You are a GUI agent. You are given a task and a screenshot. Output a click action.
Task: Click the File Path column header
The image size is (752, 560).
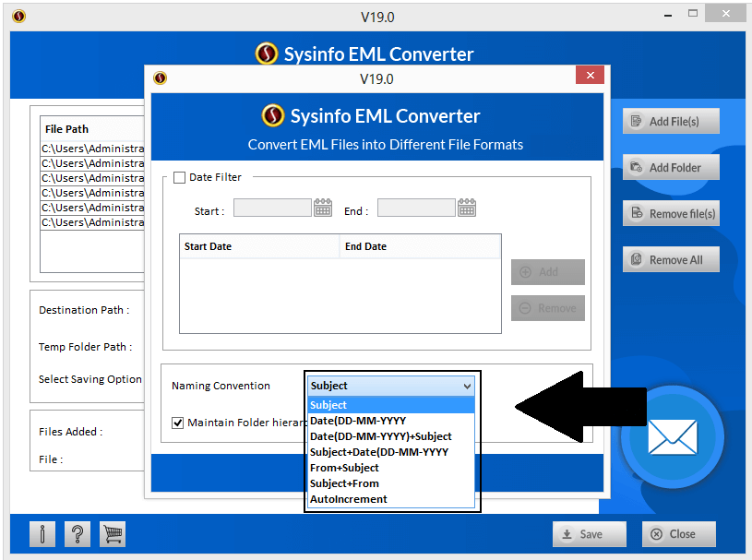pyautogui.click(x=92, y=129)
